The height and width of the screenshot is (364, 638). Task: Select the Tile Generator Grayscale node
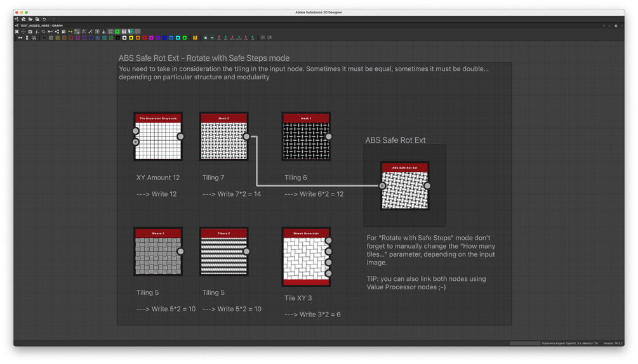158,136
